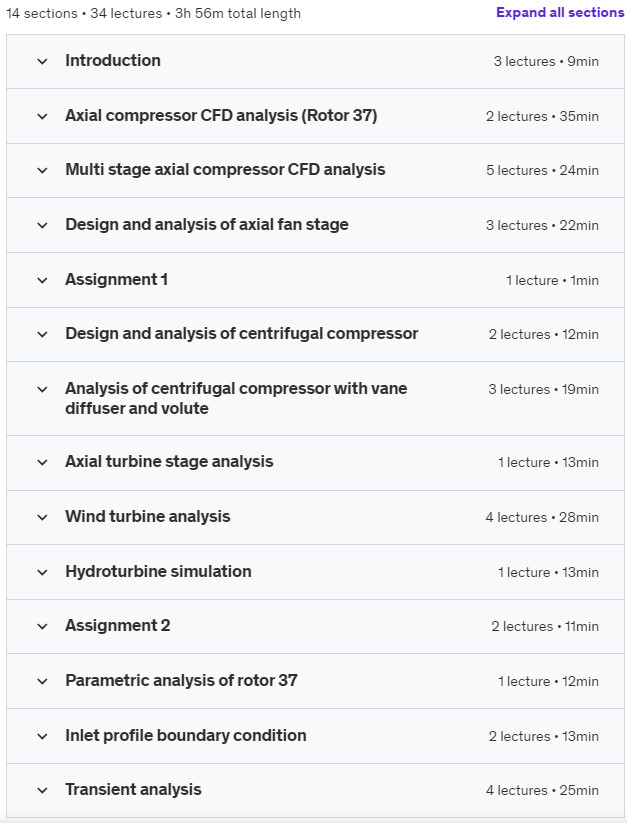The width and height of the screenshot is (627, 823).
Task: Open chevron beside Design and analysis of centrifugal compressor
Action: (42, 334)
